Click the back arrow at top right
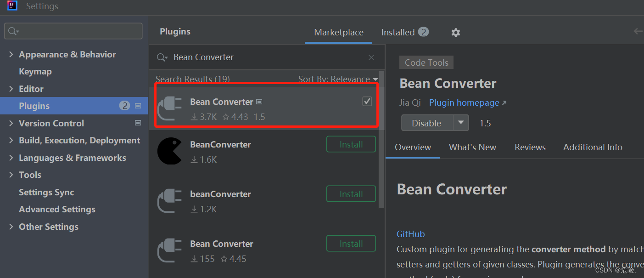The width and height of the screenshot is (644, 278). coord(638,31)
